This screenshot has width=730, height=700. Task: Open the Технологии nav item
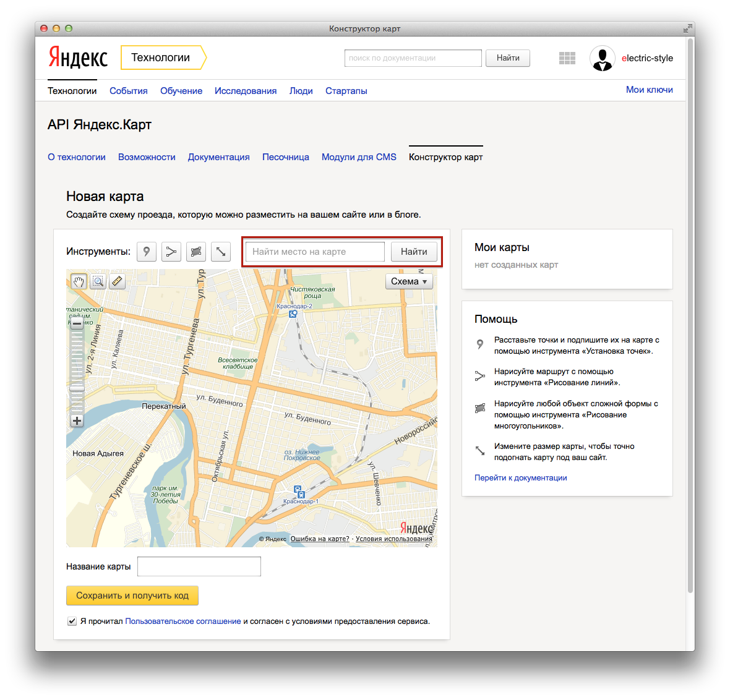tap(72, 91)
